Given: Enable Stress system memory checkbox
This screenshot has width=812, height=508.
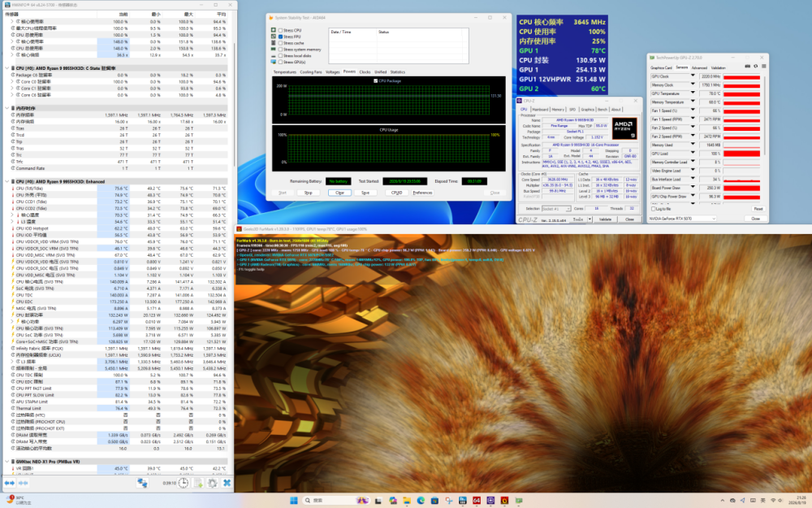Looking at the screenshot, I should (x=281, y=50).
